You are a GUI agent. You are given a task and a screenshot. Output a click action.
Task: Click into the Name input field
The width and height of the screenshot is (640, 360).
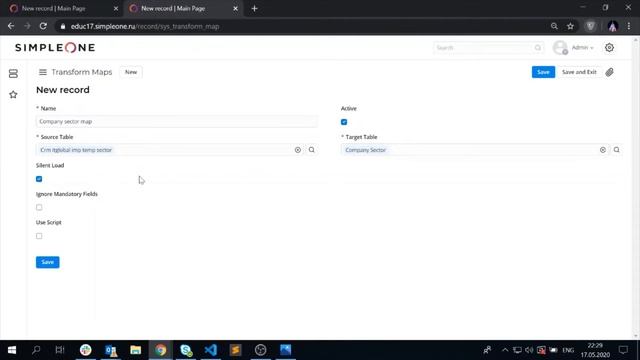click(177, 121)
